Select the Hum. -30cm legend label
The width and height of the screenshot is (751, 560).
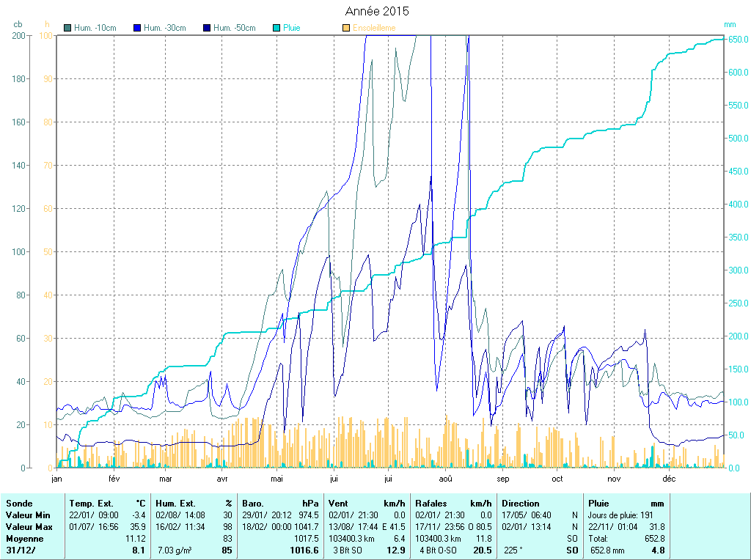[164, 28]
